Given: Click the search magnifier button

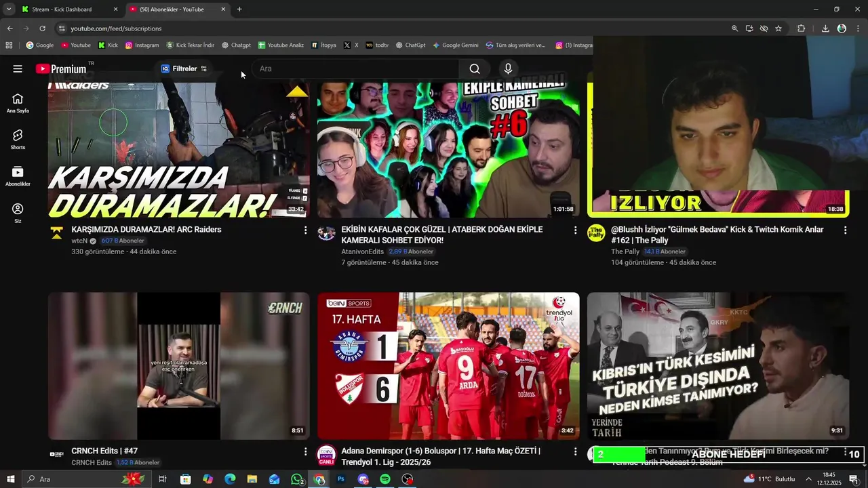Looking at the screenshot, I should point(475,68).
